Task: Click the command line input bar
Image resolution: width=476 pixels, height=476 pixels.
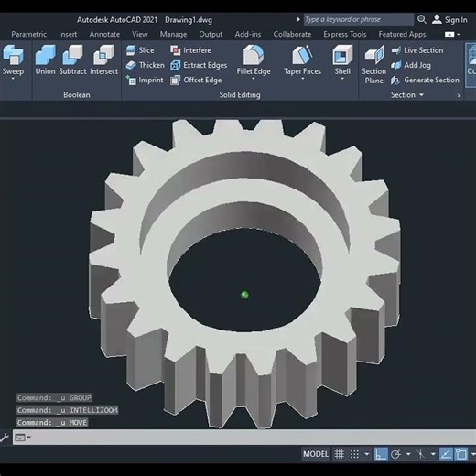Action: pyautogui.click(x=244, y=438)
